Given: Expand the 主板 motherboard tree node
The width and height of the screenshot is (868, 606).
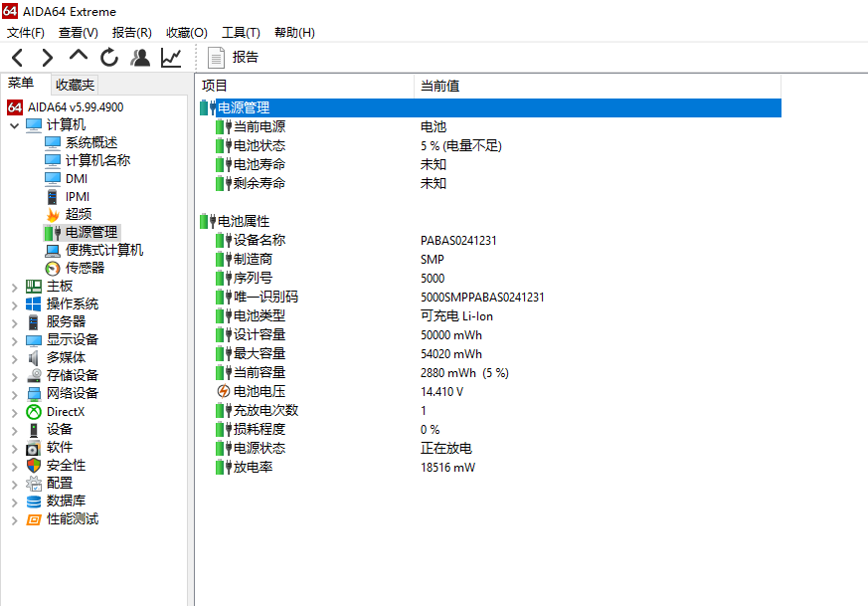Looking at the screenshot, I should [14, 287].
